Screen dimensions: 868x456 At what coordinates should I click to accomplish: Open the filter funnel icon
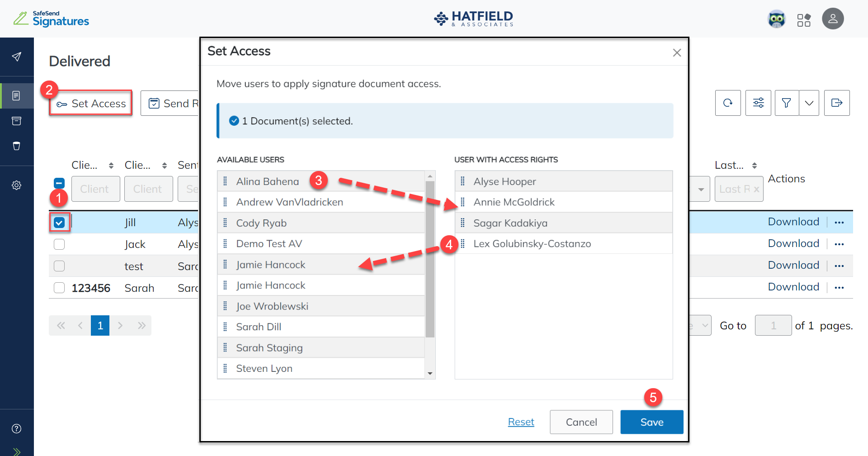(x=787, y=103)
